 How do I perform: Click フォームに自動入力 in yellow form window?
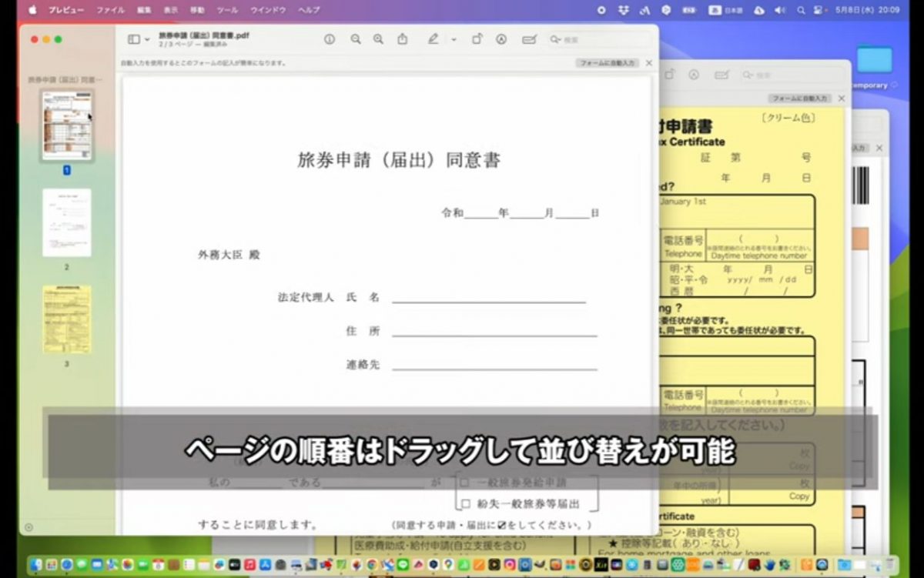pos(799,99)
